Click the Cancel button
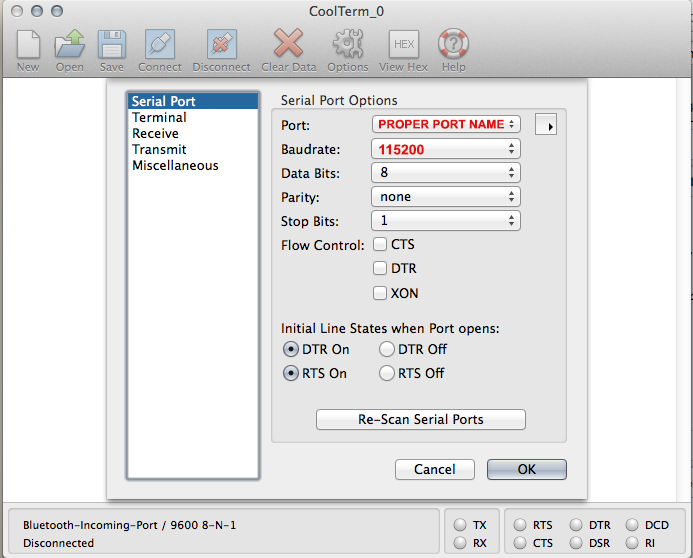Screen dimensions: 693x558 435,469
